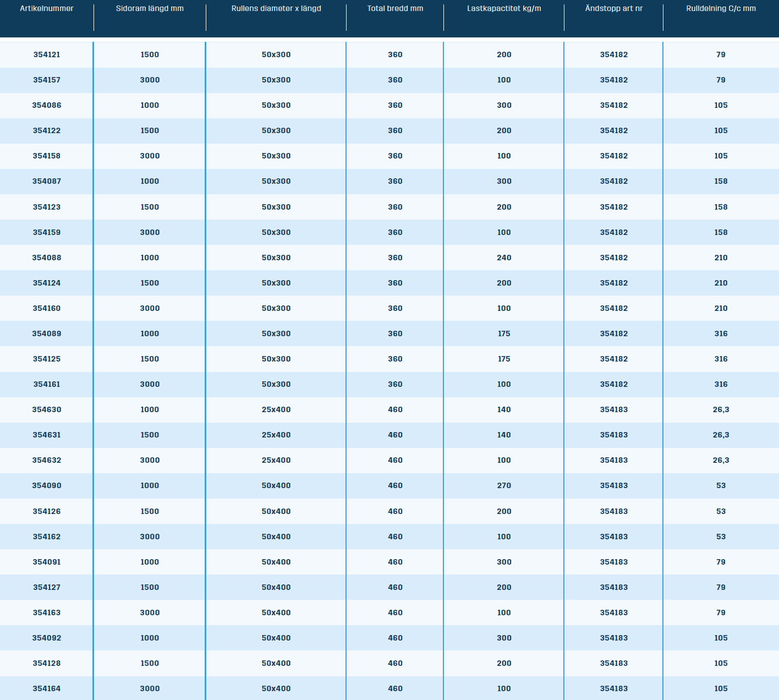
Task: Click total width 360 in row 354157
Action: [x=395, y=80]
